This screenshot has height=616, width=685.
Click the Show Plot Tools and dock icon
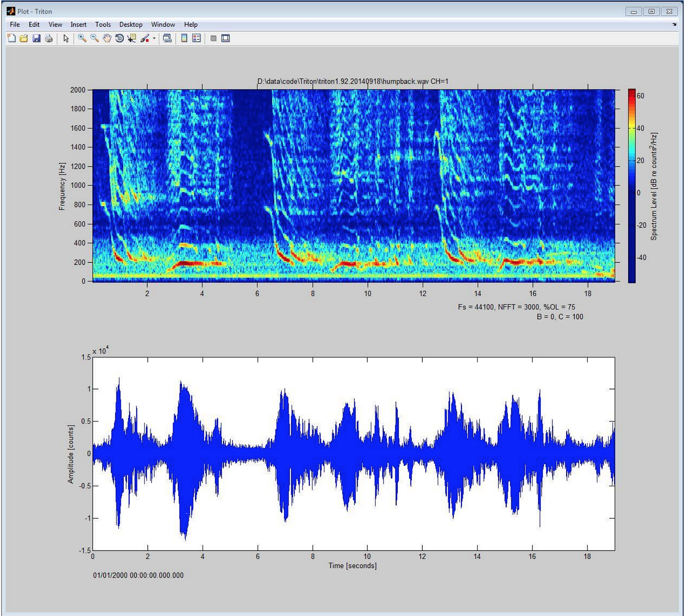click(226, 38)
